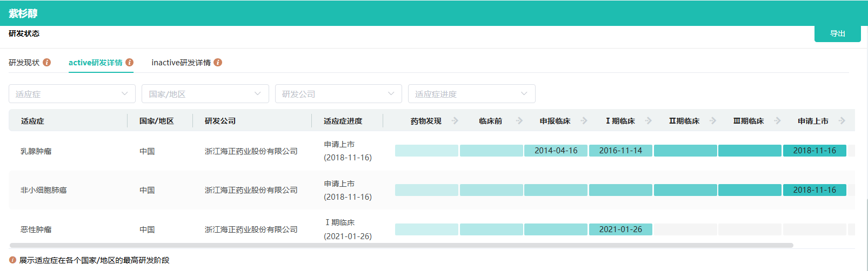The height and width of the screenshot is (271, 868).
Task: Click arrow icon after 临床前 column
Action: (x=519, y=121)
